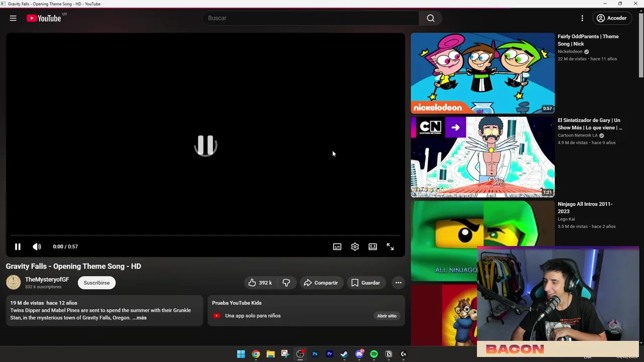Switch to theater mode

(372, 246)
